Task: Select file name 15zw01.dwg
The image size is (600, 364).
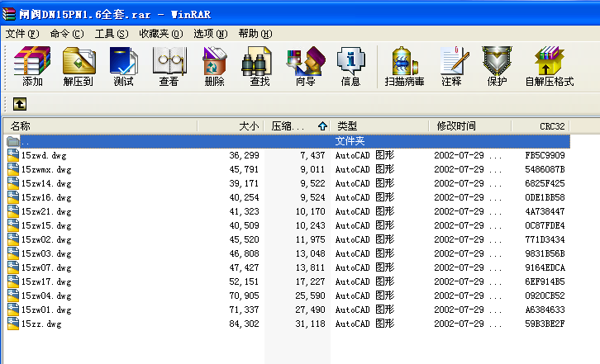Action: (46, 310)
